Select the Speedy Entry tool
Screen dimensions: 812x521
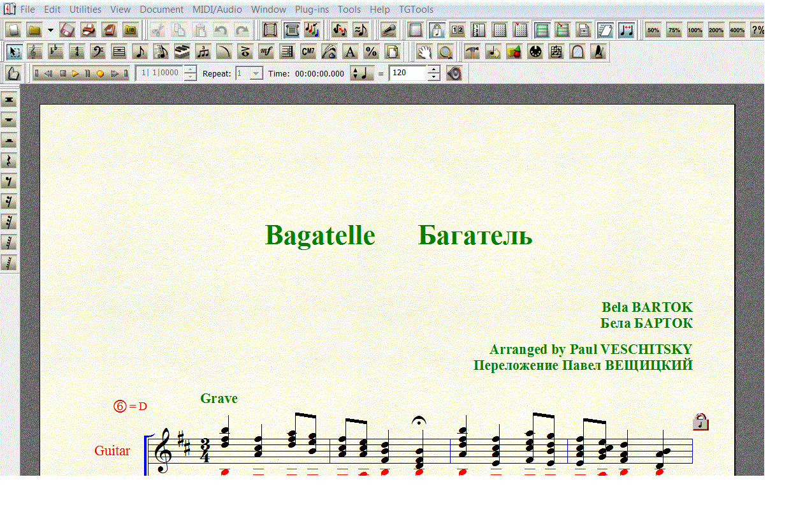[x=161, y=52]
